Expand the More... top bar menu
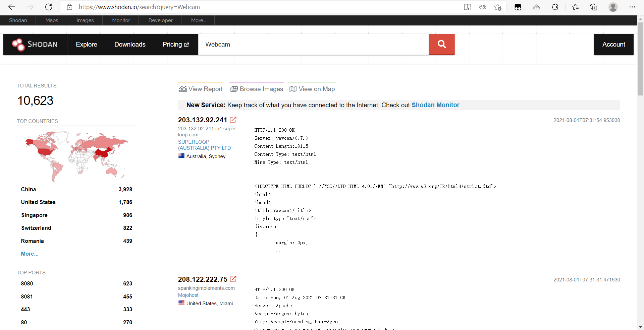The width and height of the screenshot is (644, 330). [198, 20]
